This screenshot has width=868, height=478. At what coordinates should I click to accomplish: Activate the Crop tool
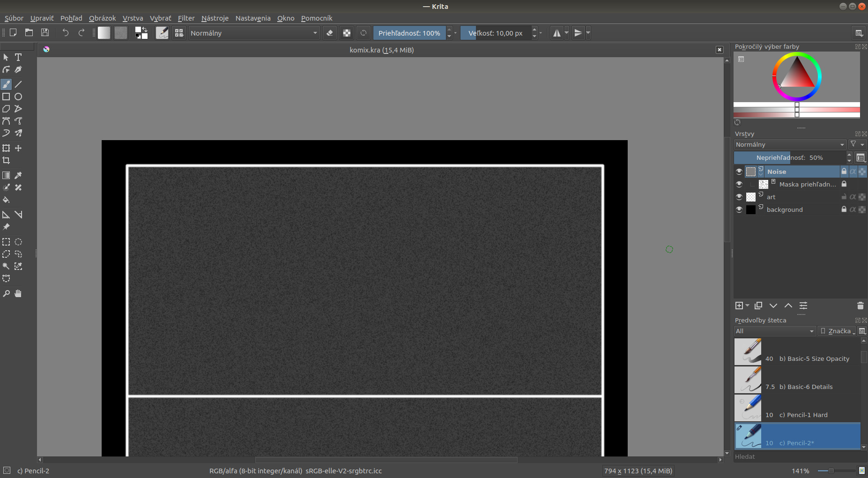click(6, 160)
